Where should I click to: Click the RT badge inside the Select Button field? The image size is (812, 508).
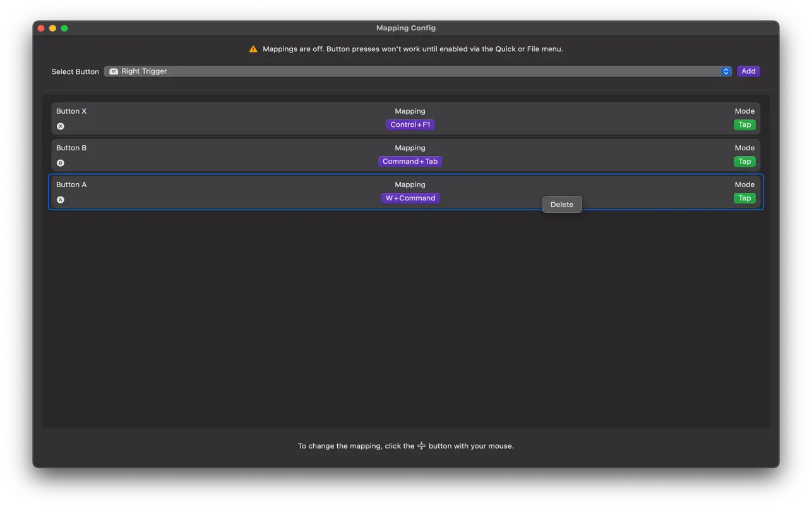coord(113,71)
